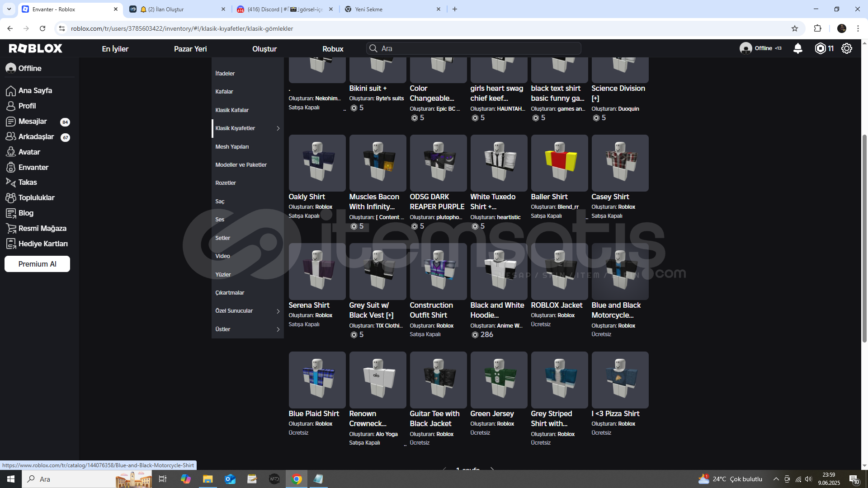Open the ROBLOX Jacket item link
Screen dimensions: 868x488
click(557, 305)
